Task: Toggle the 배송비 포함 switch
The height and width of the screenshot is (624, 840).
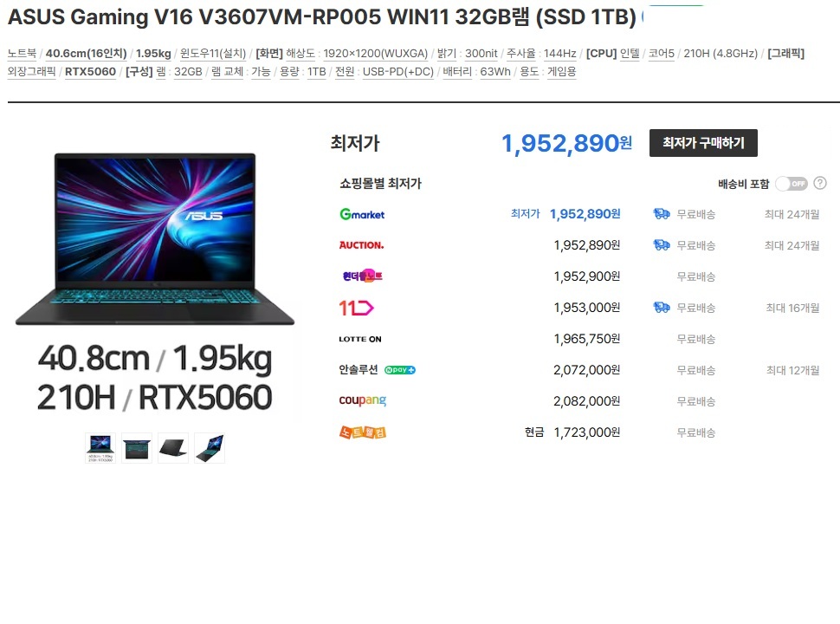Action: pyautogui.click(x=792, y=184)
